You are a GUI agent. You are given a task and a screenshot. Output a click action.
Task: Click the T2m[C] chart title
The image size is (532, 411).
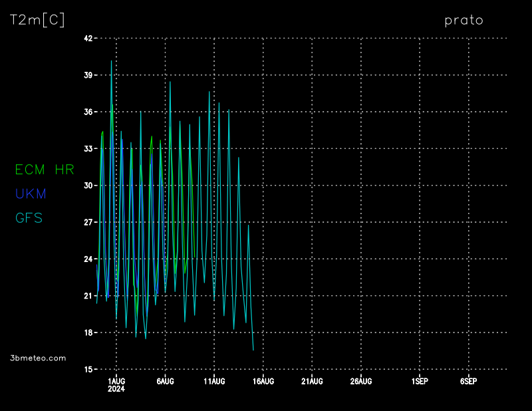point(37,21)
